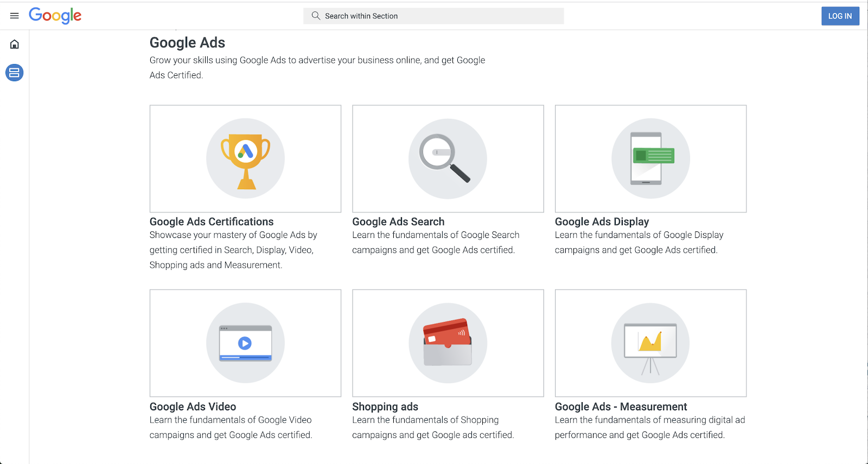
Task: Click the LOG IN button
Action: click(x=840, y=16)
